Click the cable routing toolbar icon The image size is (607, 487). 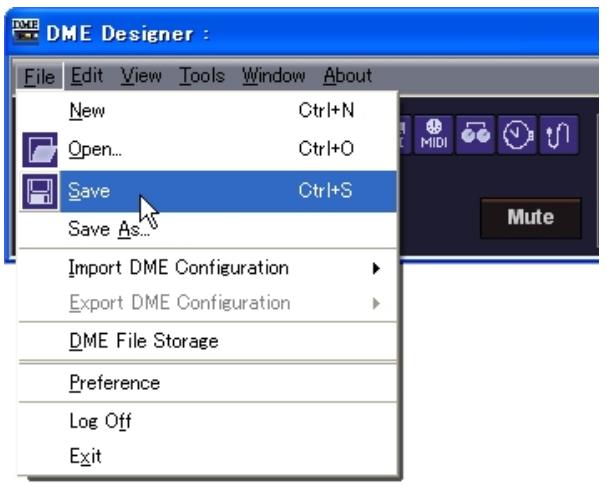click(x=559, y=135)
